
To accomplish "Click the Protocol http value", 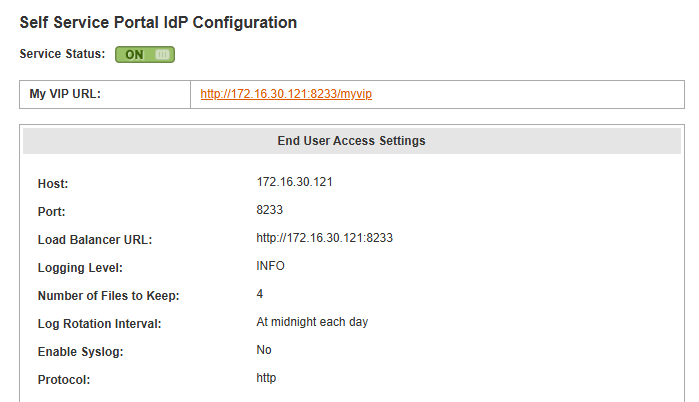I will (x=266, y=378).
